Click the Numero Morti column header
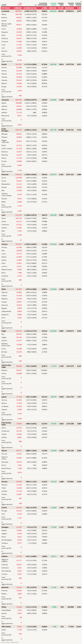The image size is (82, 644). click(x=61, y=4)
